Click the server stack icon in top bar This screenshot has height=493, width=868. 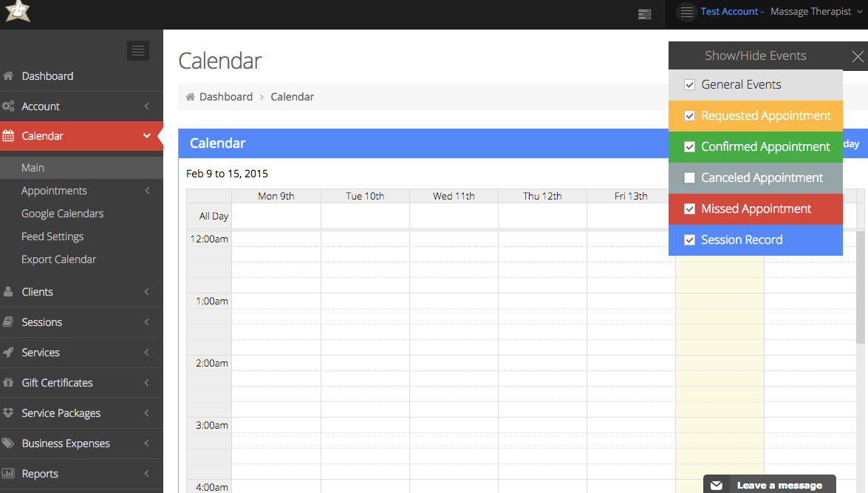click(644, 13)
